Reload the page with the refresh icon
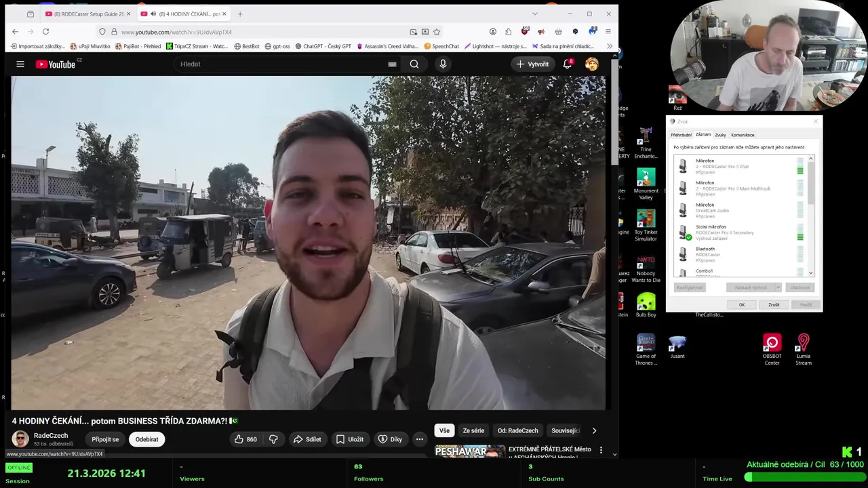 click(45, 31)
